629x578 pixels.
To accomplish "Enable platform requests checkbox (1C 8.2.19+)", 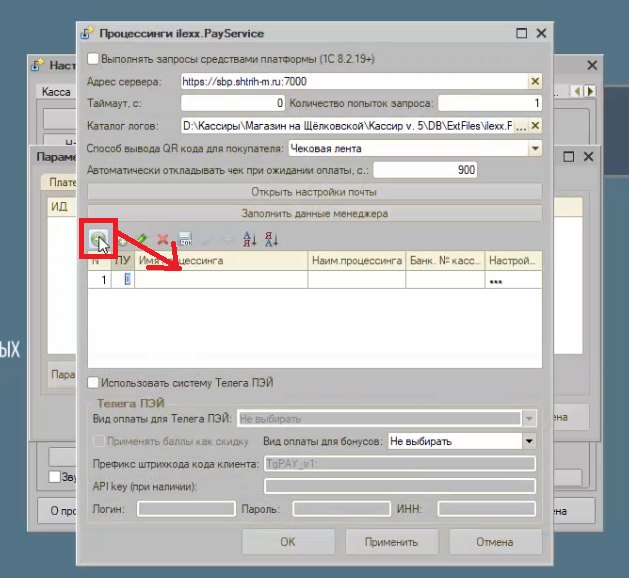I will (93, 59).
